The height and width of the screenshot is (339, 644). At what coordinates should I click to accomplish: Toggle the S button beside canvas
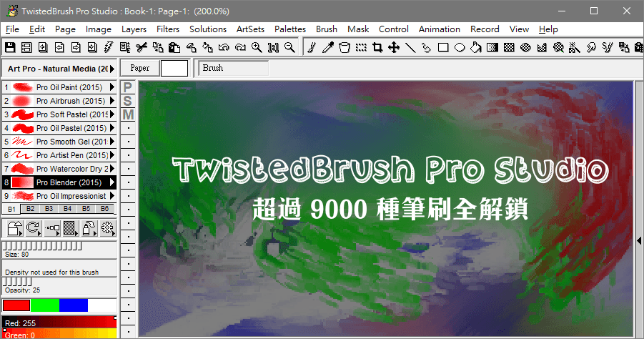click(x=128, y=101)
